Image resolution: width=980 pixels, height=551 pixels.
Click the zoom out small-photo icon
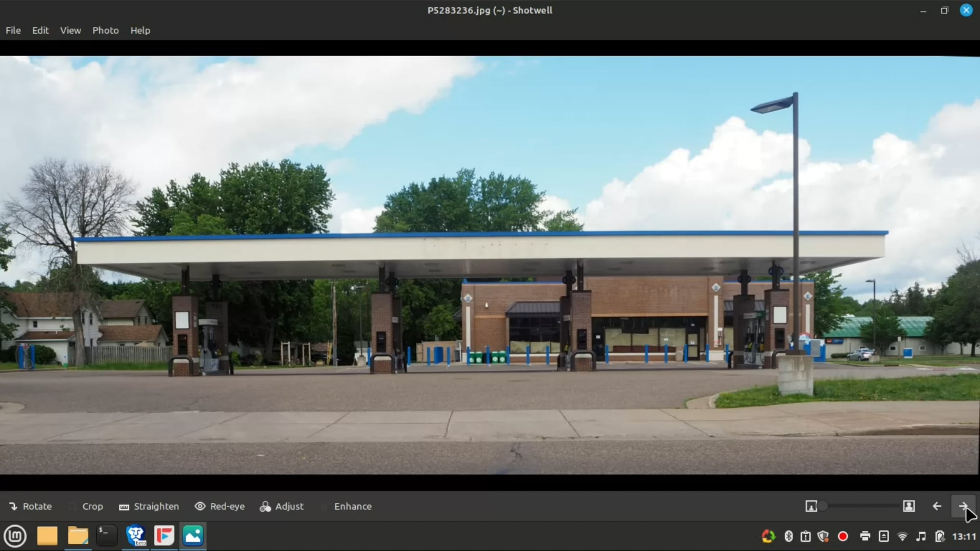click(x=811, y=506)
